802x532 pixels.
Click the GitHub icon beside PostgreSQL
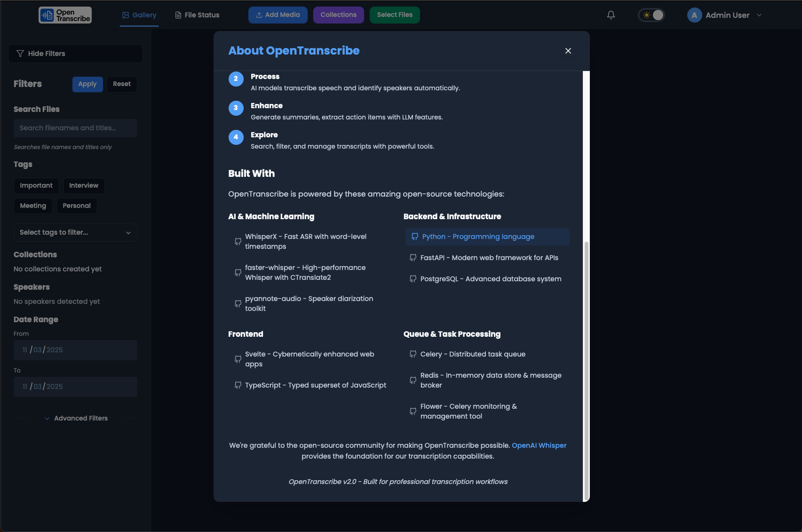coord(413,279)
